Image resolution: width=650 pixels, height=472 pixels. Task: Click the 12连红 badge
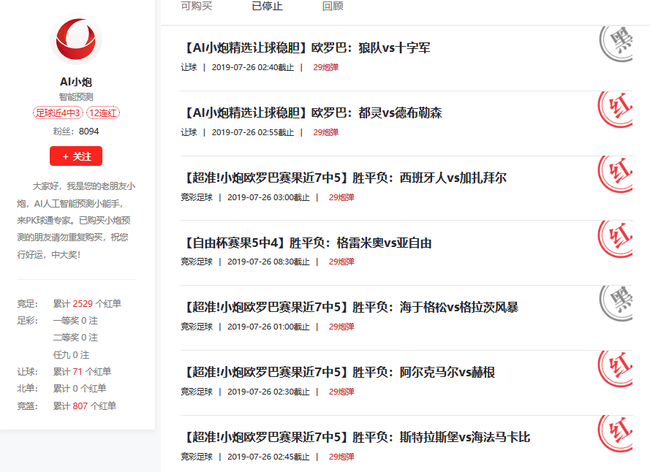coord(103,113)
